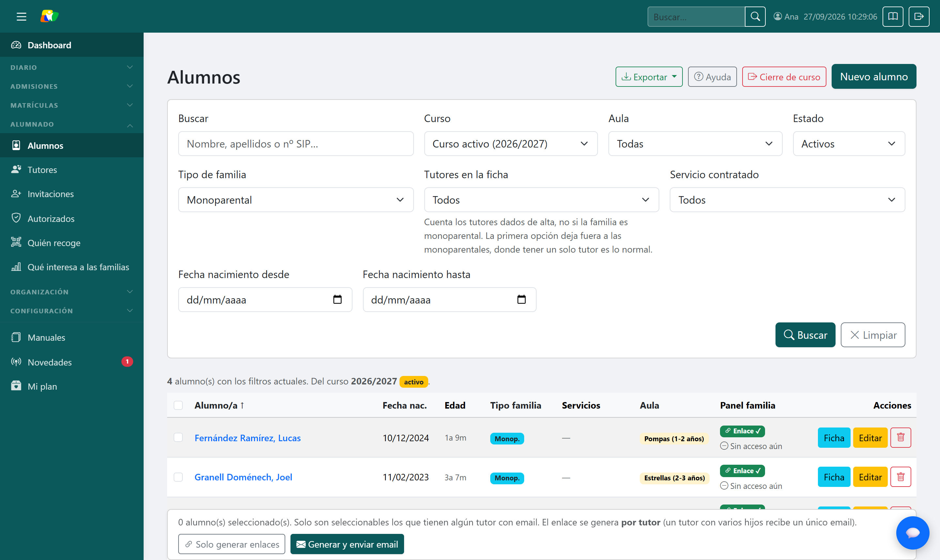Click the Nuevo alumno button
The width and height of the screenshot is (940, 560).
tap(874, 77)
